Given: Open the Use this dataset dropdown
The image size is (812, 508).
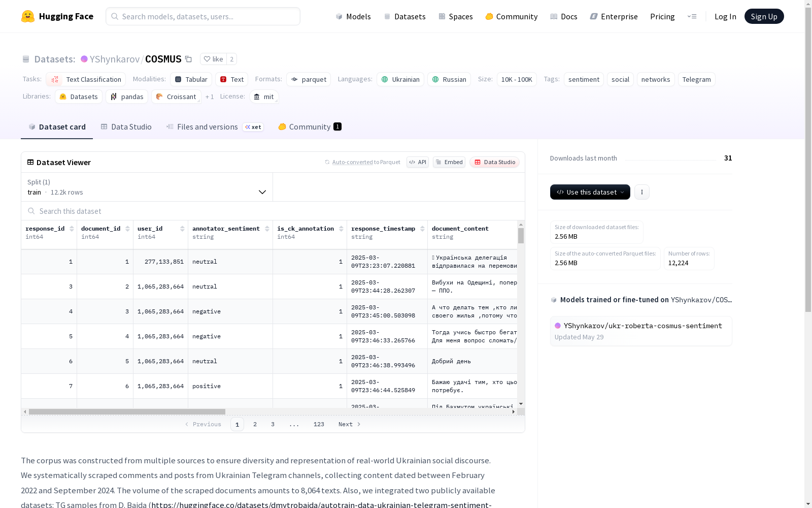Looking at the screenshot, I should (x=590, y=192).
